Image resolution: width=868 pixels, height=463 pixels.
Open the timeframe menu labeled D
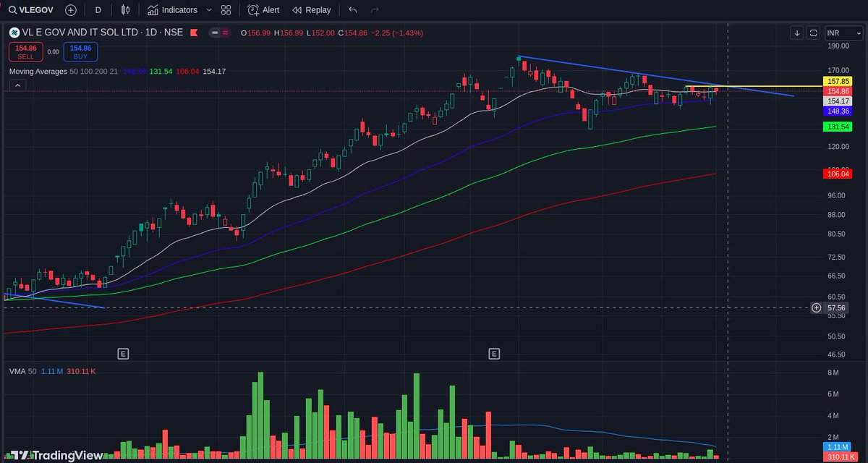[x=98, y=9]
